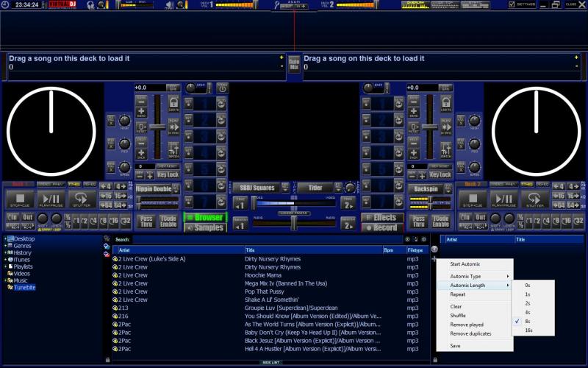
Task: Open the S6DJ Squares video effect dropdown
Action: point(286,188)
